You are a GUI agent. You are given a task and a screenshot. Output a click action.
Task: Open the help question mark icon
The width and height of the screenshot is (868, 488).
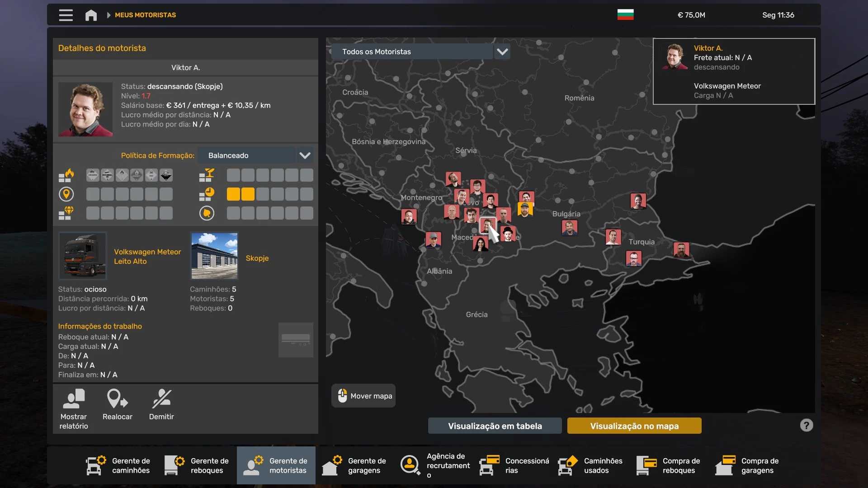(x=806, y=425)
